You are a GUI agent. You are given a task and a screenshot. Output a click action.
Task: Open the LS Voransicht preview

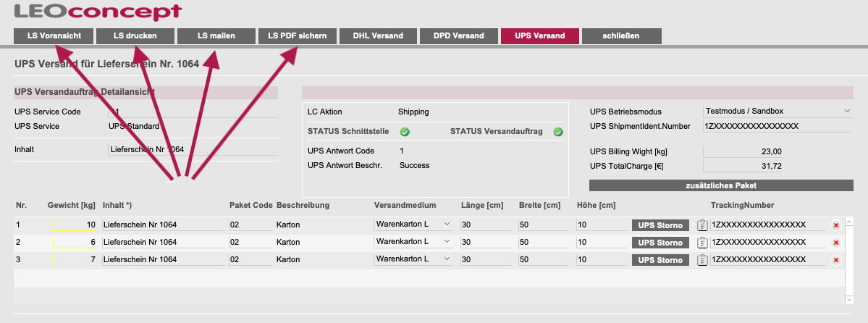(x=54, y=36)
